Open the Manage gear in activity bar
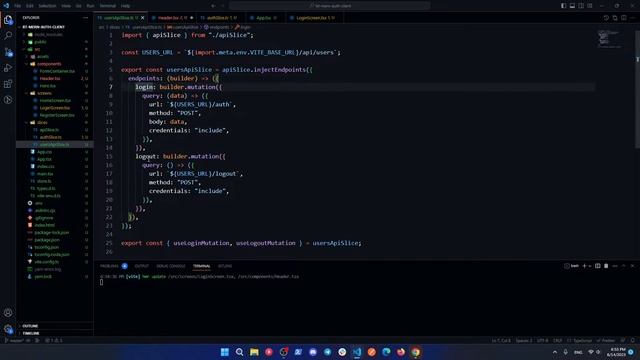Screen dimensions: 640x360 coord(8,329)
